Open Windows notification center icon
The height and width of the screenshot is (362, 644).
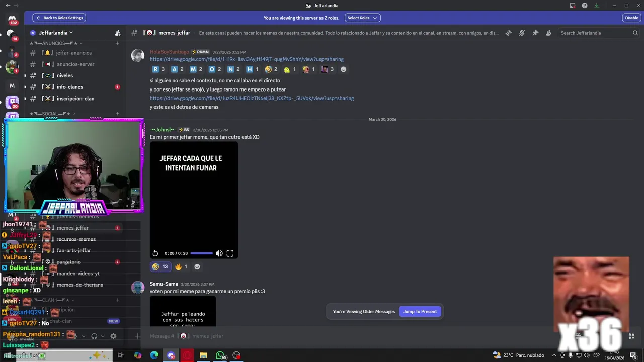[634, 355]
